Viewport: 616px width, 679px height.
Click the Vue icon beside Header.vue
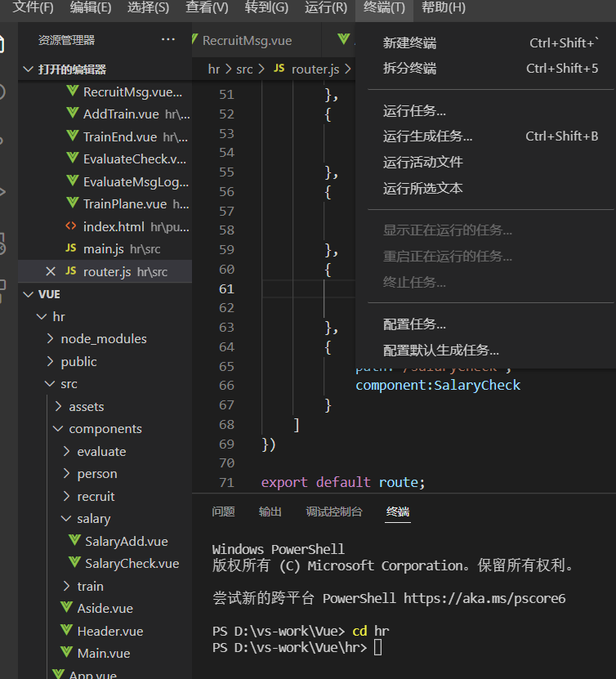pyautogui.click(x=66, y=630)
